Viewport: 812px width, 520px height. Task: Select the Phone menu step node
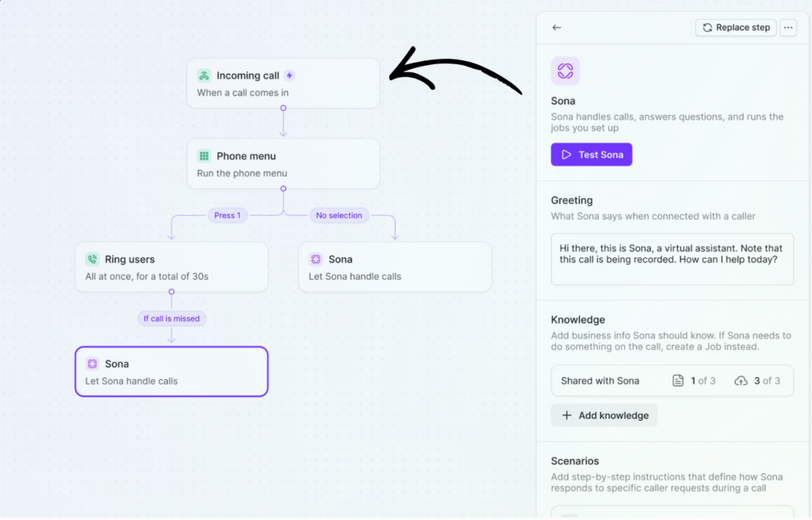tap(283, 164)
